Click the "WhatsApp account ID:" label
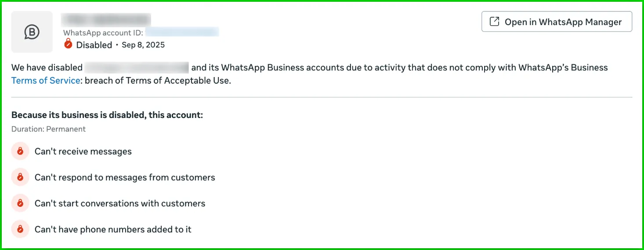The height and width of the screenshot is (250, 644). [x=103, y=33]
